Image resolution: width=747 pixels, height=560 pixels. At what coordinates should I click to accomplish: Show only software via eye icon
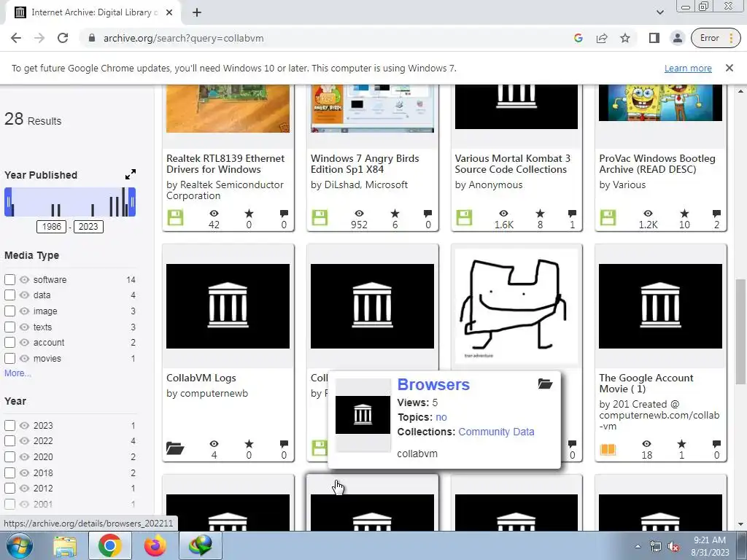pos(24,279)
